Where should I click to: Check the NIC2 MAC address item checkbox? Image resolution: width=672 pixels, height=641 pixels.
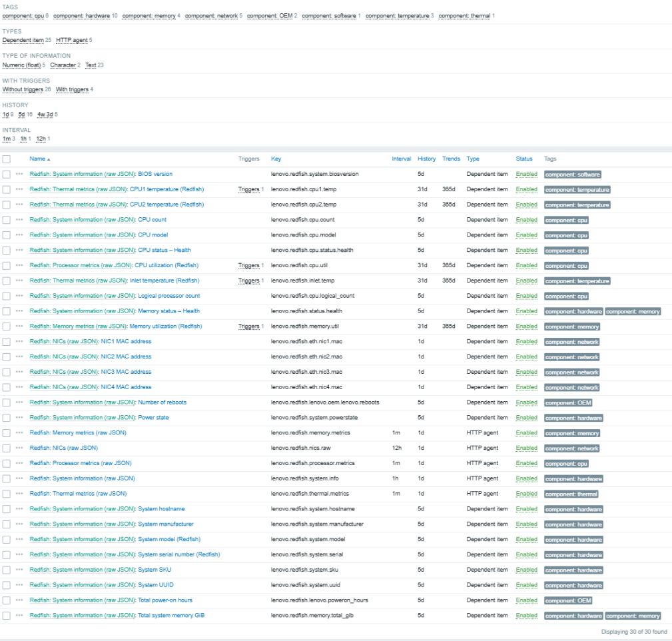(x=7, y=357)
